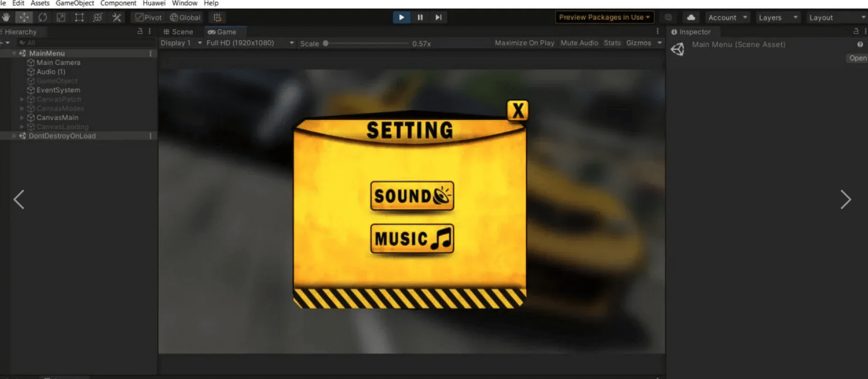Click the Step frame button
Viewport: 868px width, 379px height.
pos(438,18)
